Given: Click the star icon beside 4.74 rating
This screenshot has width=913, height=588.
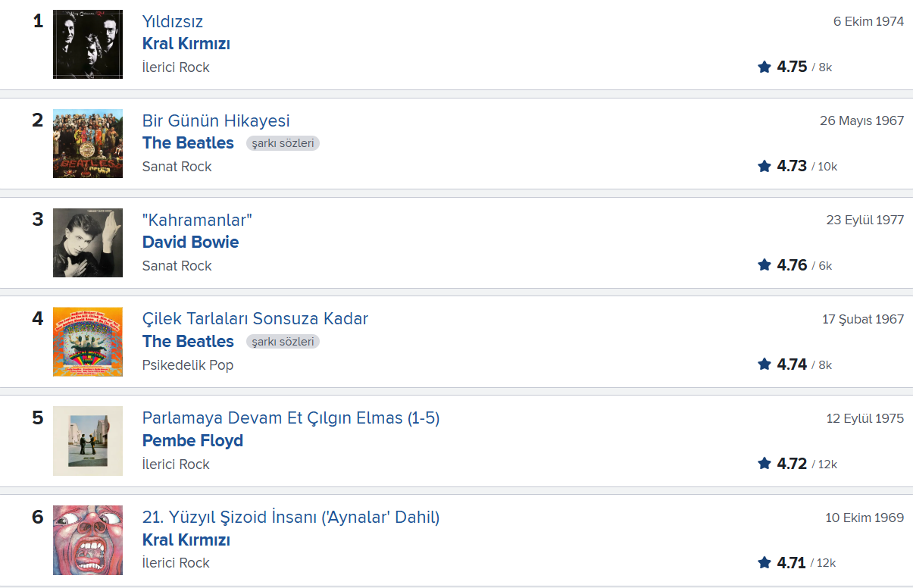Looking at the screenshot, I should pos(764,364).
